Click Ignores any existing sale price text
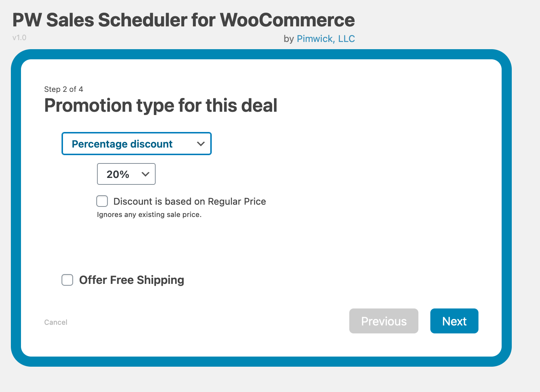 (149, 214)
